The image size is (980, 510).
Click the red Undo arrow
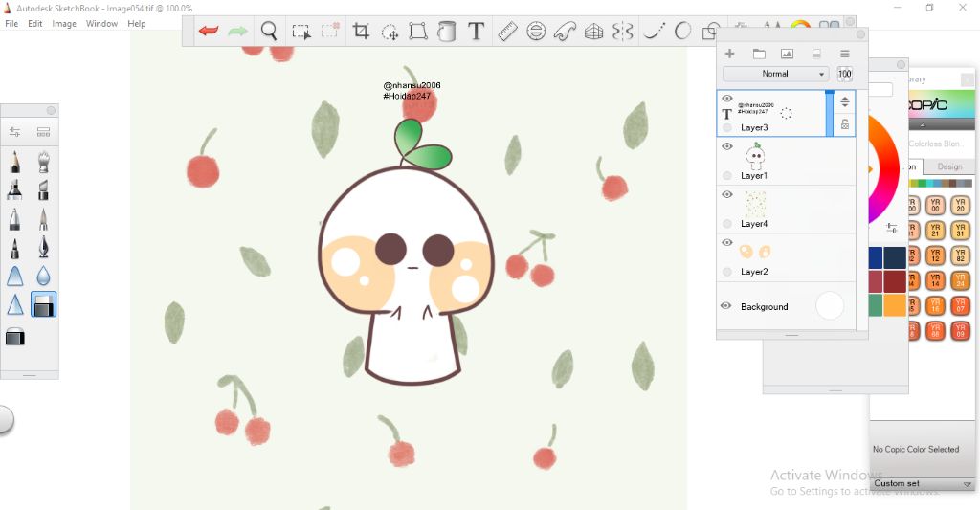208,31
